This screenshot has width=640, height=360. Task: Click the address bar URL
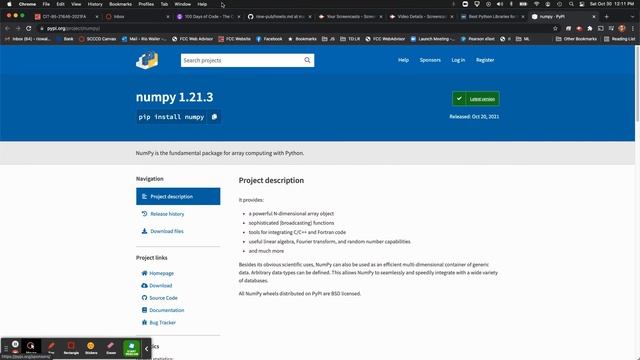(73, 28)
